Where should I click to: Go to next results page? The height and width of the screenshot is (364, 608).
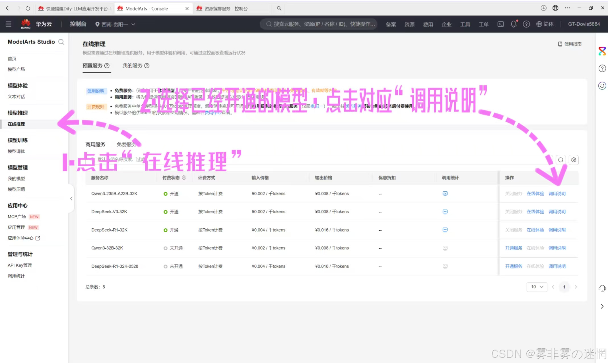tap(576, 287)
